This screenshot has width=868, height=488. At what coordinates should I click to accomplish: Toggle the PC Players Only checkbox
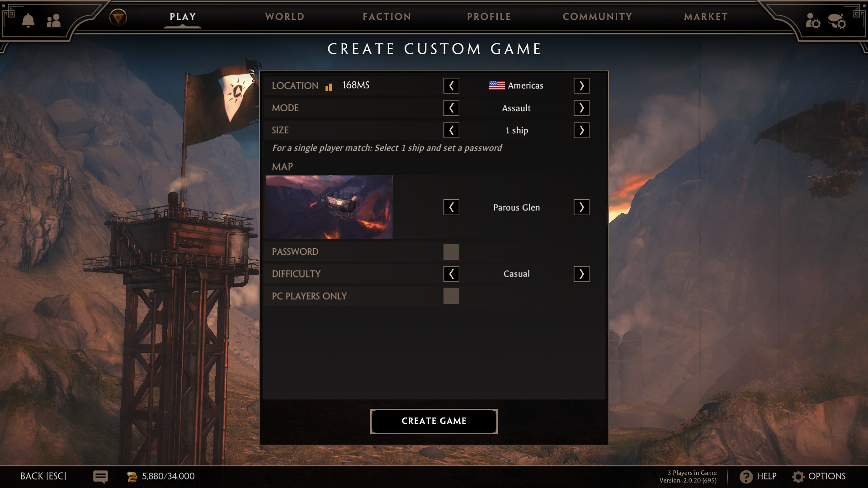tap(451, 296)
